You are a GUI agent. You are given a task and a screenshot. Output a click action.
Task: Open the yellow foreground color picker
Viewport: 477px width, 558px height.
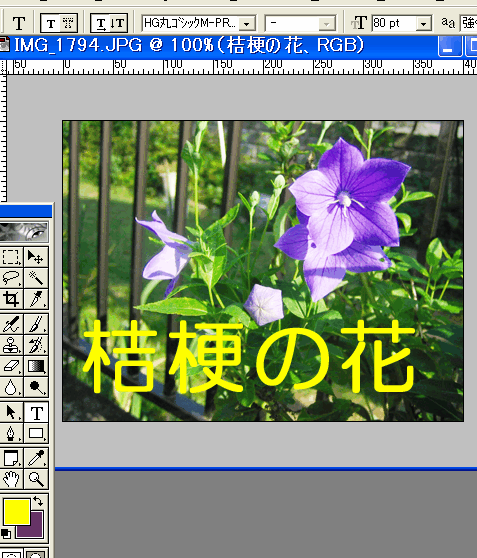[x=17, y=511]
